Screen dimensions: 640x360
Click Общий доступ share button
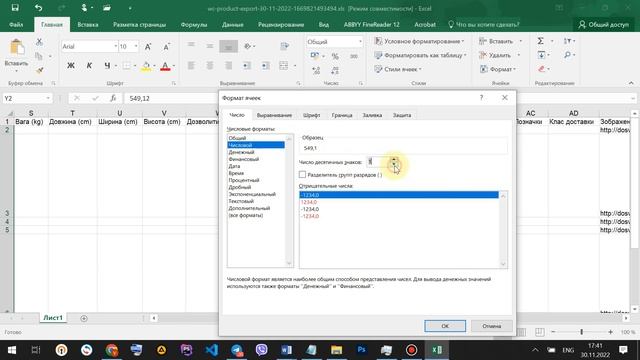(604, 24)
